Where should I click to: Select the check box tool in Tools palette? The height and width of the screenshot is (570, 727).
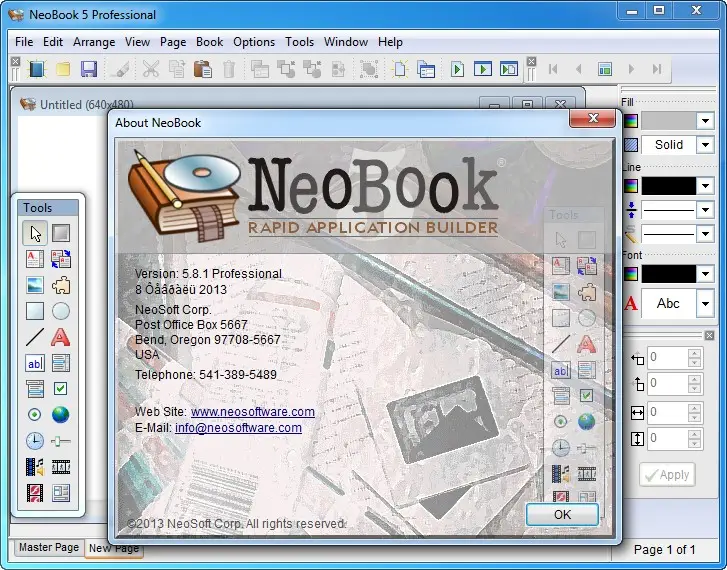pyautogui.click(x=61, y=389)
